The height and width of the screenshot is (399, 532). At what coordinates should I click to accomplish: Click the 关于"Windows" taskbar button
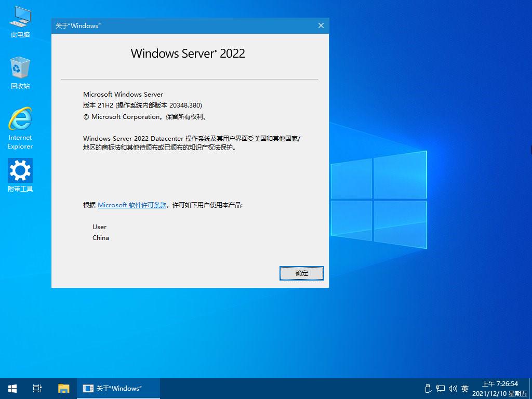(x=118, y=389)
